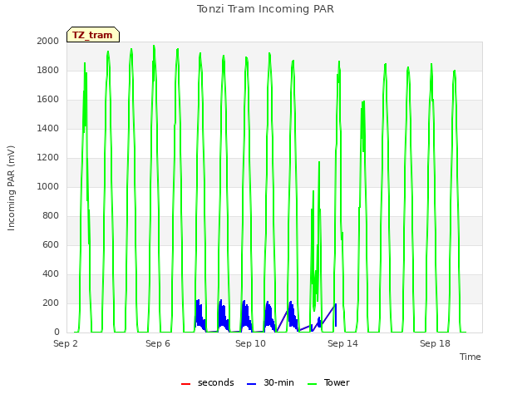Click the Sep 18 x-axis tick label

435,343
